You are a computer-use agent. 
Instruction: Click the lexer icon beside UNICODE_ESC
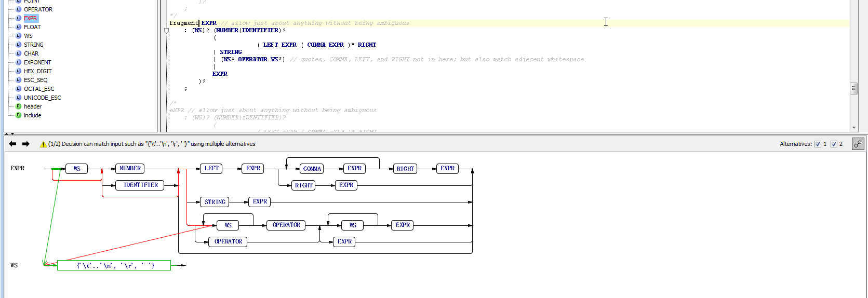click(19, 98)
